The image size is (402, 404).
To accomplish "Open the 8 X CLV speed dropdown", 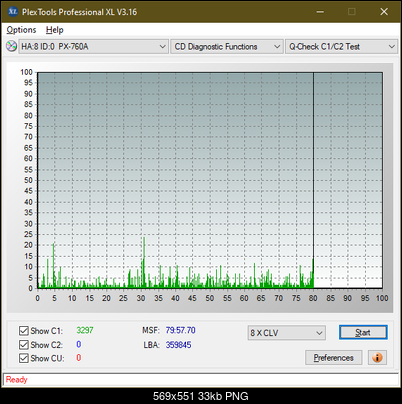I will pyautogui.click(x=287, y=333).
